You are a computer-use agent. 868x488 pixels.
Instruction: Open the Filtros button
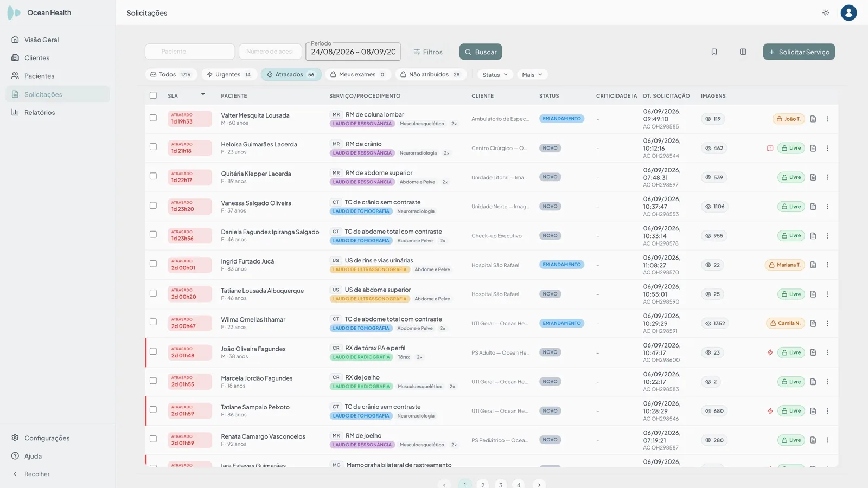click(428, 52)
